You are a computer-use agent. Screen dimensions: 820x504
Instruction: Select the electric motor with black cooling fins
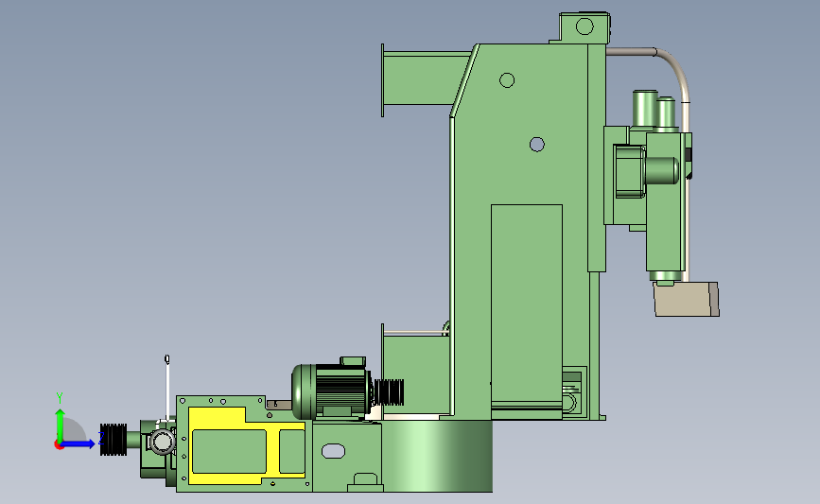(x=331, y=389)
